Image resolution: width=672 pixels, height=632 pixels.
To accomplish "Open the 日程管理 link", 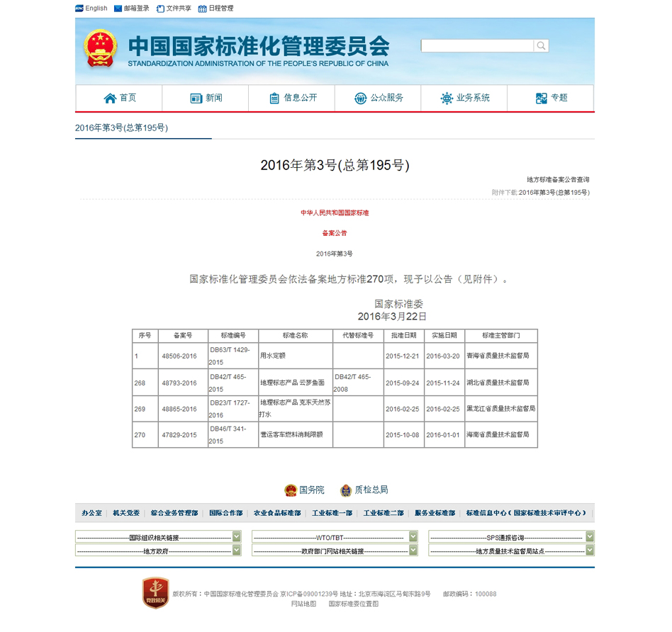I will click(x=221, y=9).
